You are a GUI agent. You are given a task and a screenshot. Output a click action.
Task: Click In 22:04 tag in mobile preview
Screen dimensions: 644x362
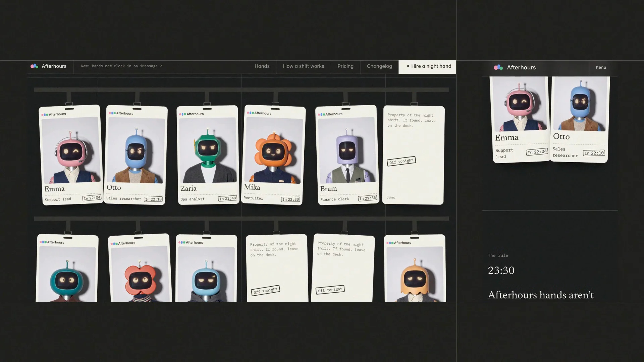(x=537, y=152)
